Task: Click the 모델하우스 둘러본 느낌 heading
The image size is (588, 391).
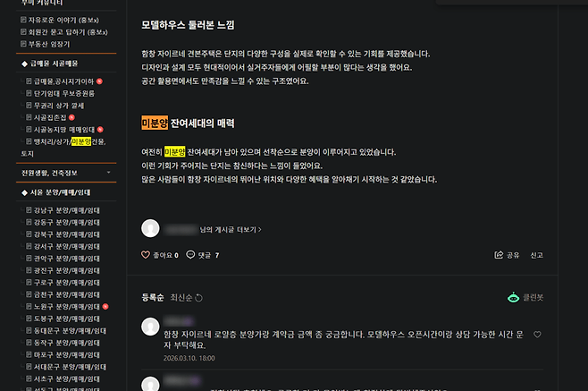Action: [x=188, y=25]
